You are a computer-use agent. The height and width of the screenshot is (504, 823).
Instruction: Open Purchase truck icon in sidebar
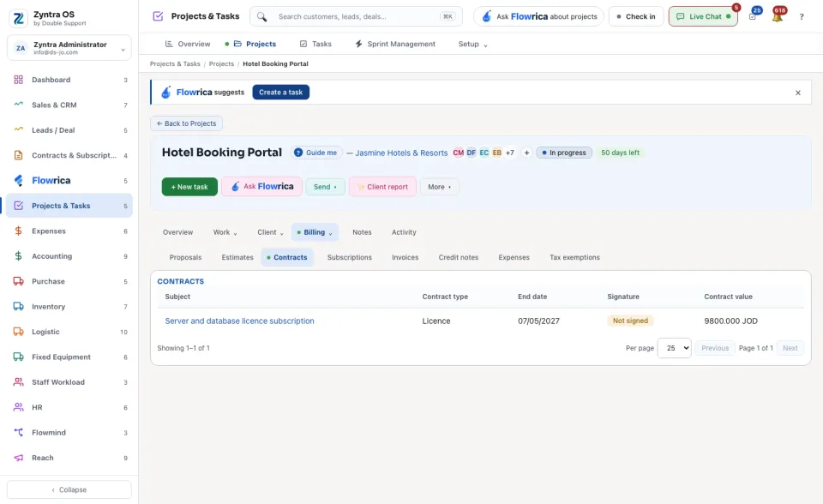click(18, 281)
